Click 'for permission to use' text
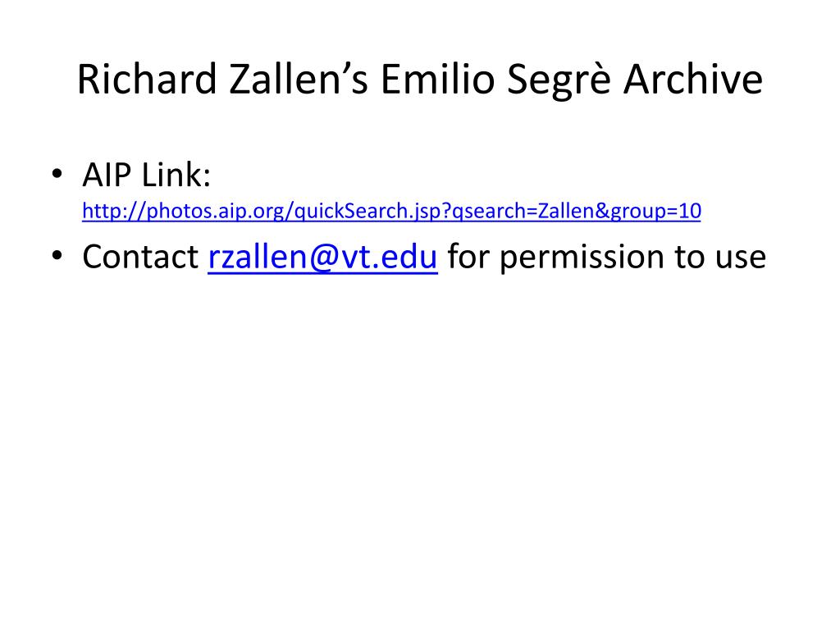This screenshot has height=630, width=840. 607,257
